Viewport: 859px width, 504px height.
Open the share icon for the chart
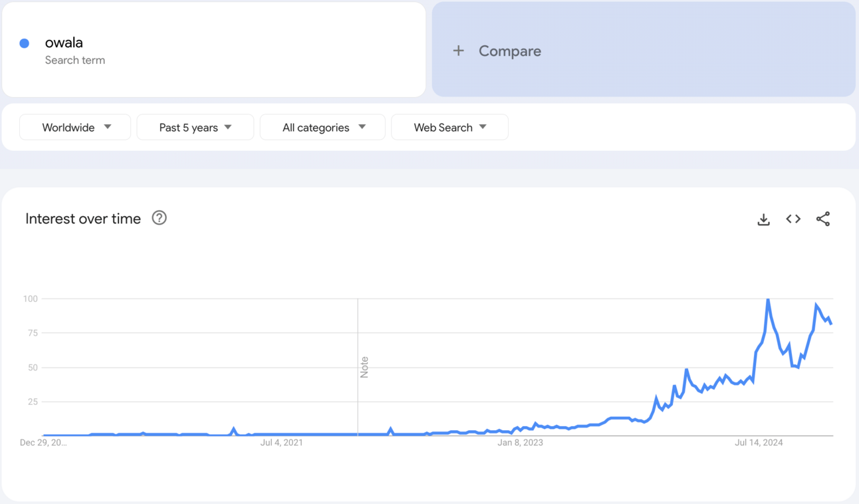(823, 219)
